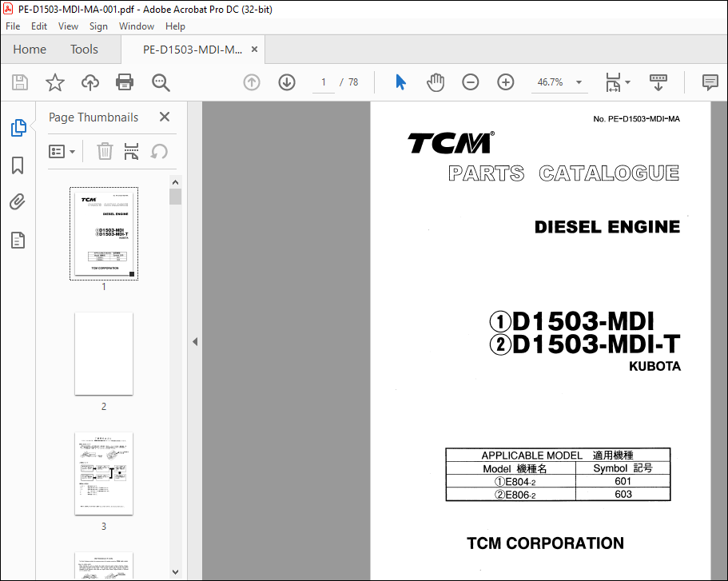Select page 1 thumbnail

(x=104, y=233)
